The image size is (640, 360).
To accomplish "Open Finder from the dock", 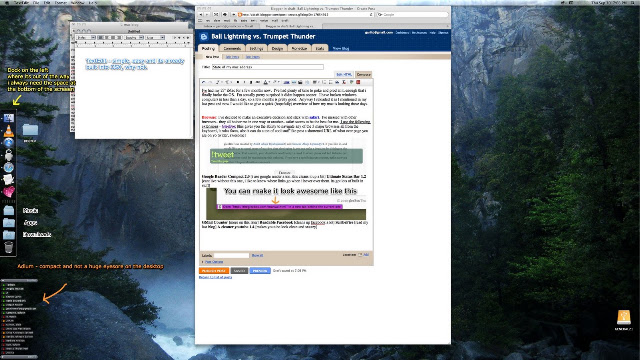I will click(x=9, y=118).
